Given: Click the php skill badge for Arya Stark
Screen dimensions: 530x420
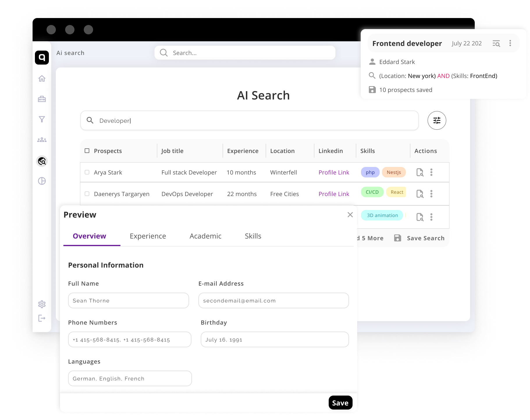Looking at the screenshot, I should click(370, 172).
